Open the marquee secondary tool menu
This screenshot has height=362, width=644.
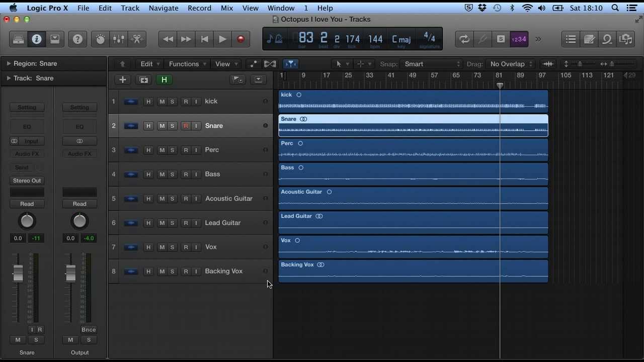364,64
